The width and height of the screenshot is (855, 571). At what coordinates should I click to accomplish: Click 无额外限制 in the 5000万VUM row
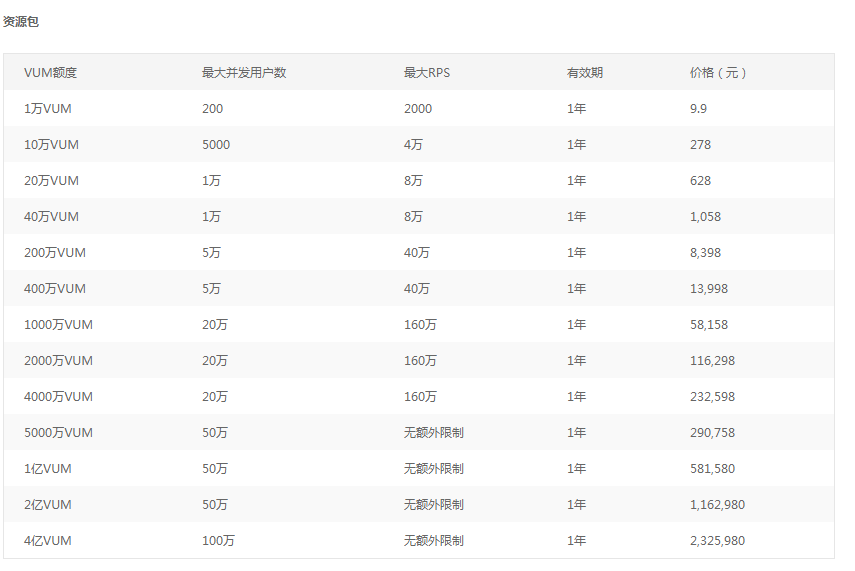(x=433, y=432)
